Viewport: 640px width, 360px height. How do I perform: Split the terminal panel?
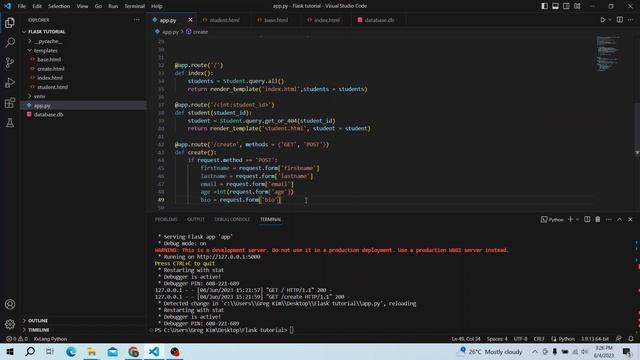point(587,219)
